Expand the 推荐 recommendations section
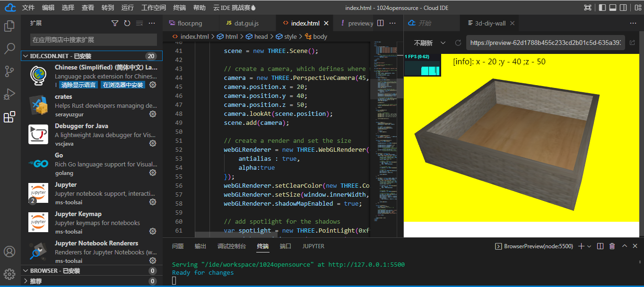 coord(92,281)
